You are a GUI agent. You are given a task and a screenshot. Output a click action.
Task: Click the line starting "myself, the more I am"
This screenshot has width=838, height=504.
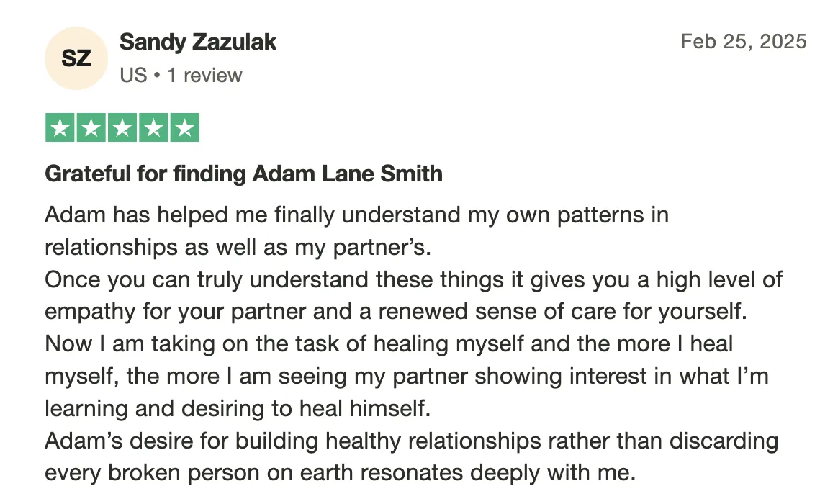coord(407,377)
